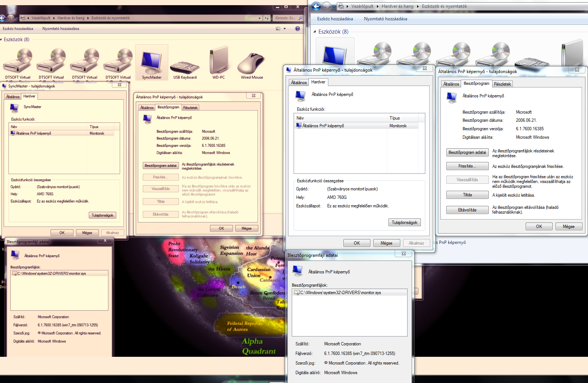This screenshot has width=588, height=383.
Task: Open Részletek tab in the left PnP dialog
Action: [x=190, y=108]
